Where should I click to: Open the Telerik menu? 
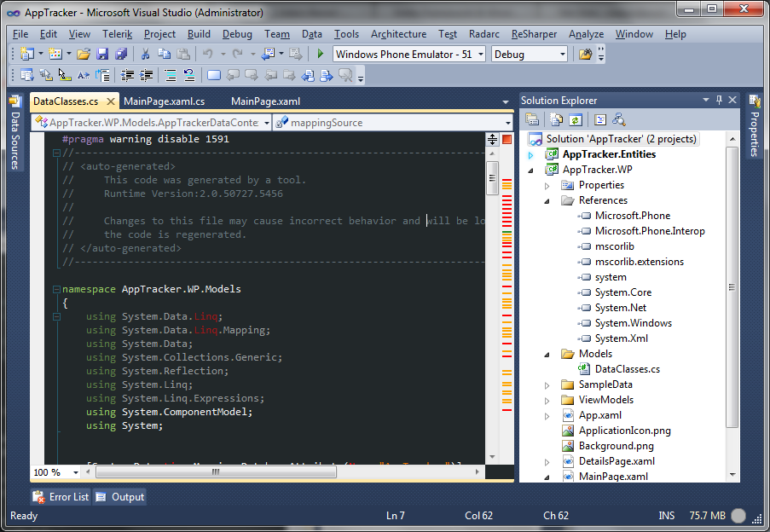[118, 34]
